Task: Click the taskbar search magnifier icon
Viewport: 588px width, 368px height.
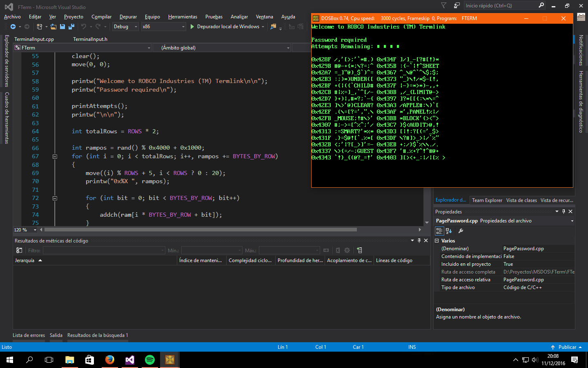Action: click(29, 360)
